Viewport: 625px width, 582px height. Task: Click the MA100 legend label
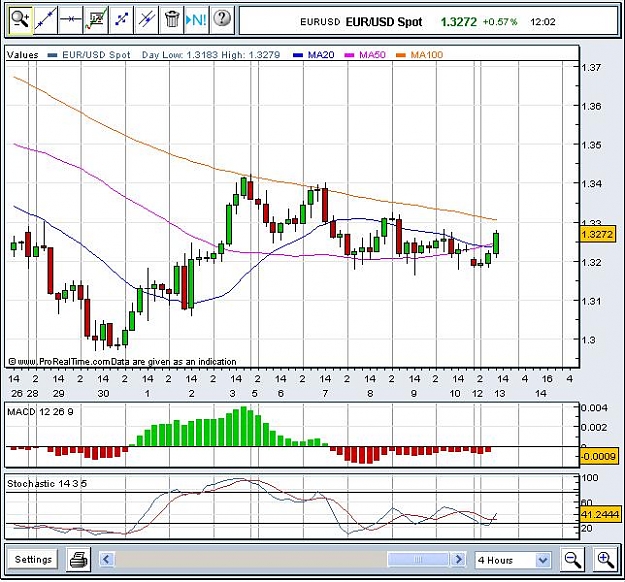426,55
